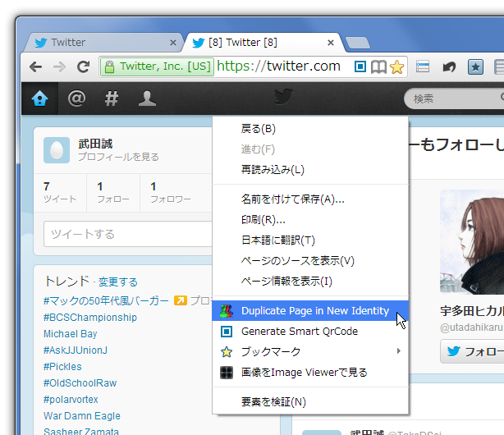
Task: Click the green lock security icon
Action: [x=109, y=66]
